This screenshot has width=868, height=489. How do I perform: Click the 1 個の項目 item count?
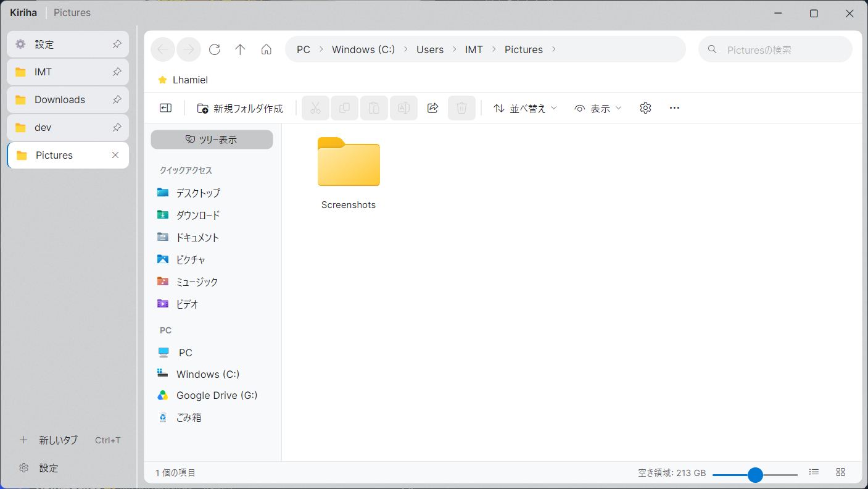click(176, 473)
